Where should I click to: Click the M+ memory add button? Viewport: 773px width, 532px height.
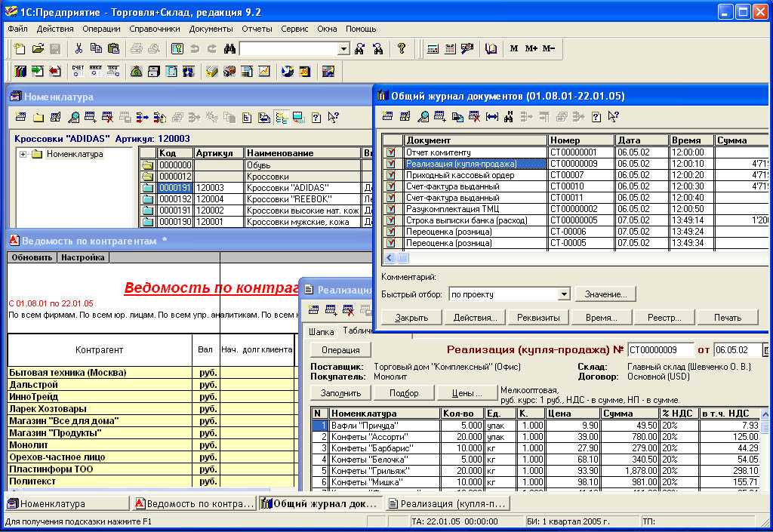point(531,48)
